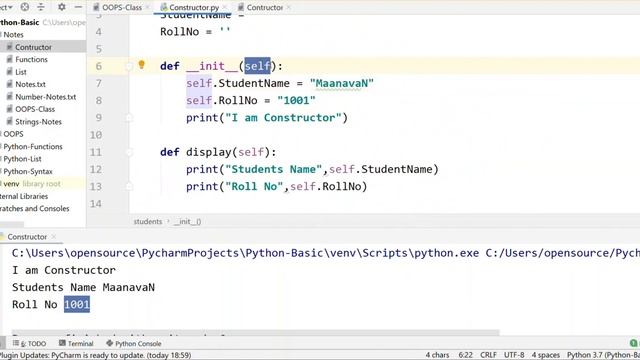Select the Constructor run tab
This screenshot has height=360, width=640.
click(27, 237)
